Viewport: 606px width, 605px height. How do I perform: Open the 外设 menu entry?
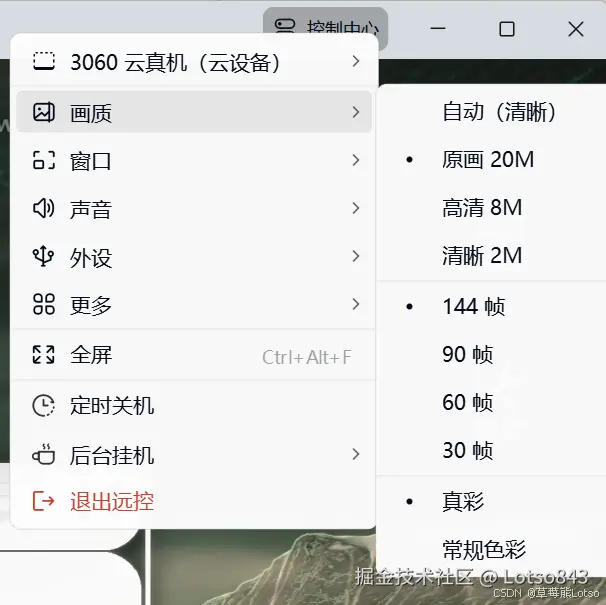[x=194, y=256]
